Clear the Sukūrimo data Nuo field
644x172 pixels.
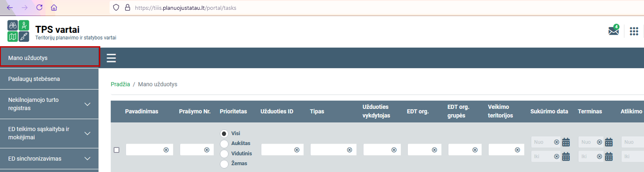[x=557, y=142]
